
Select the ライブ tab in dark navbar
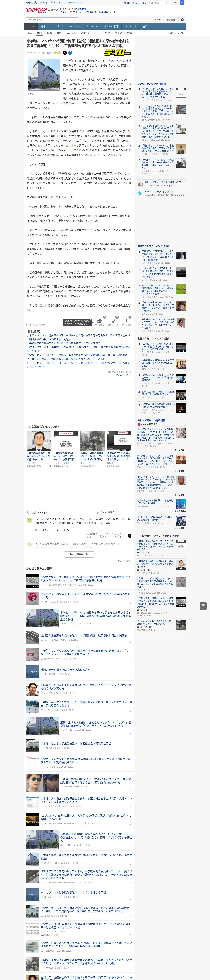pyautogui.click(x=56, y=27)
